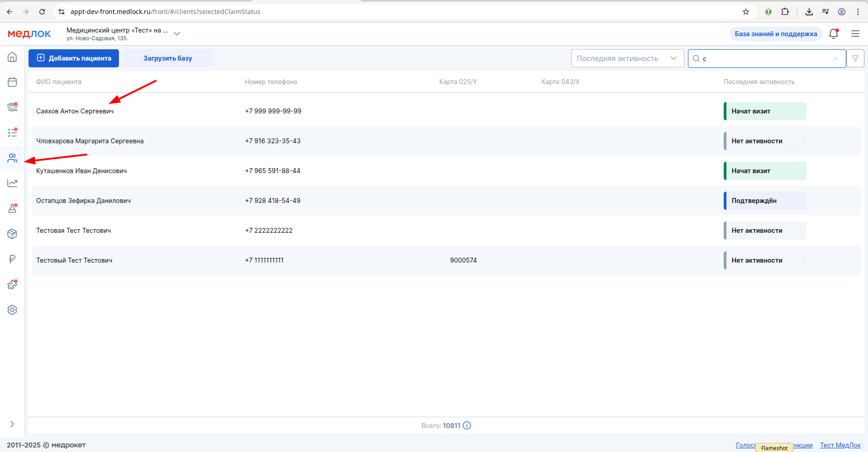Open База знаний и поддержка link

(x=776, y=34)
